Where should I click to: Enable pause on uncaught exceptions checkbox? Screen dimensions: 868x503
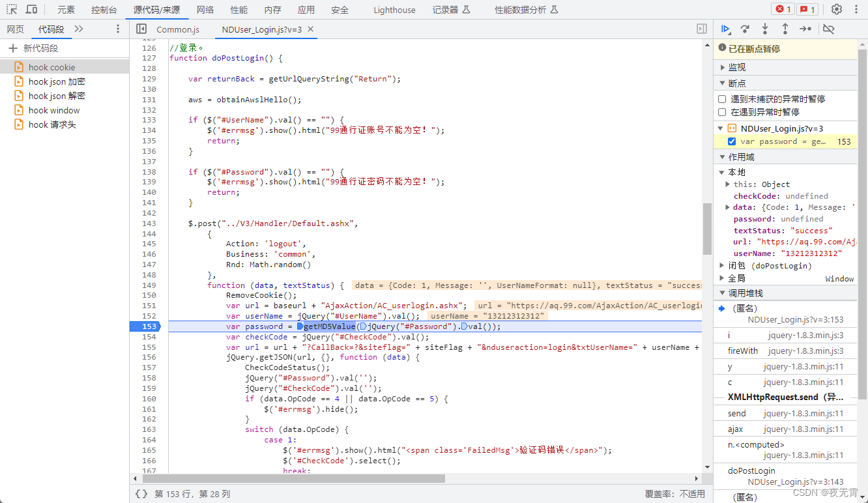pyautogui.click(x=722, y=99)
